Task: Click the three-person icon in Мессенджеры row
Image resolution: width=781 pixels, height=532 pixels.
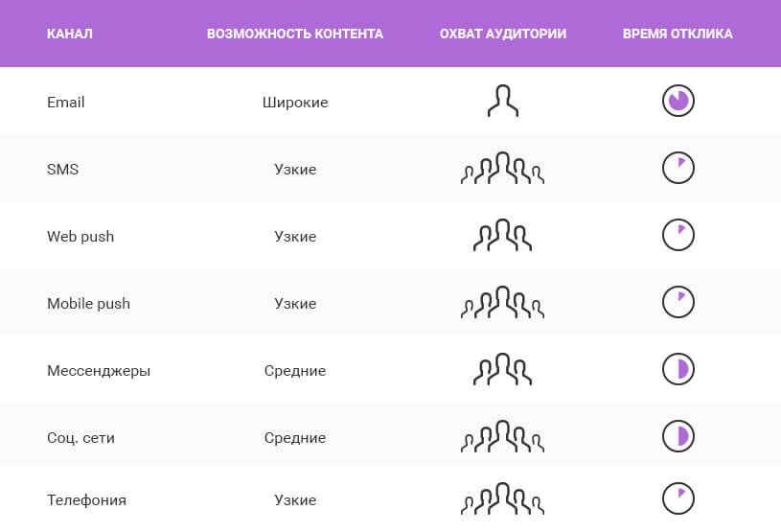Action: pos(502,369)
